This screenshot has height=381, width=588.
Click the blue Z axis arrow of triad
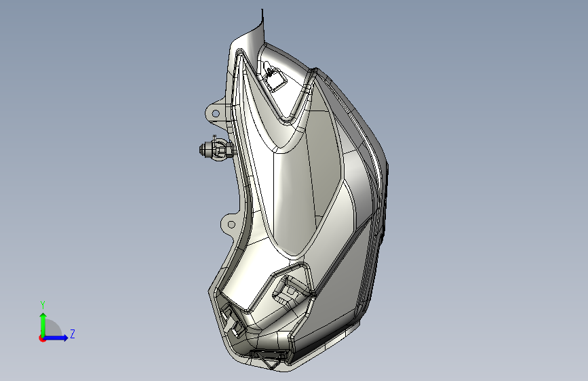[x=56, y=338]
